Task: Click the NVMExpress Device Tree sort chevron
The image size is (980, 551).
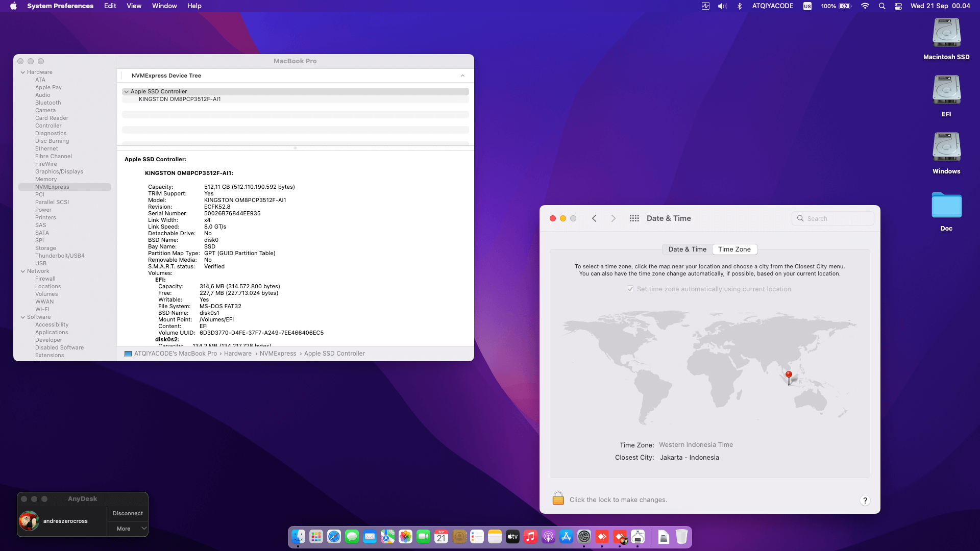Action: click(462, 76)
